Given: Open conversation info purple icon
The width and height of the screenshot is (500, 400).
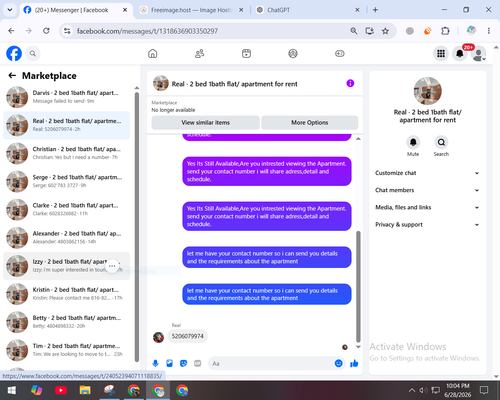Looking at the screenshot, I should [x=350, y=83].
